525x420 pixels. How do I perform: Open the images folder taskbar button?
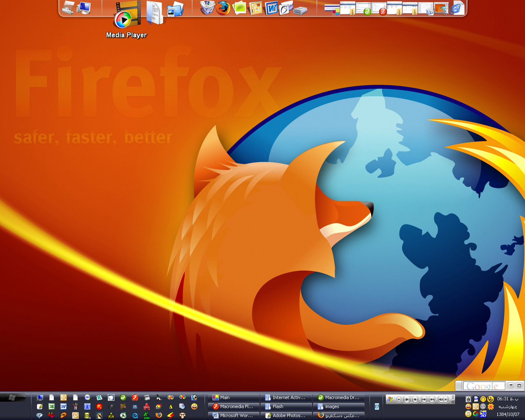click(x=339, y=406)
